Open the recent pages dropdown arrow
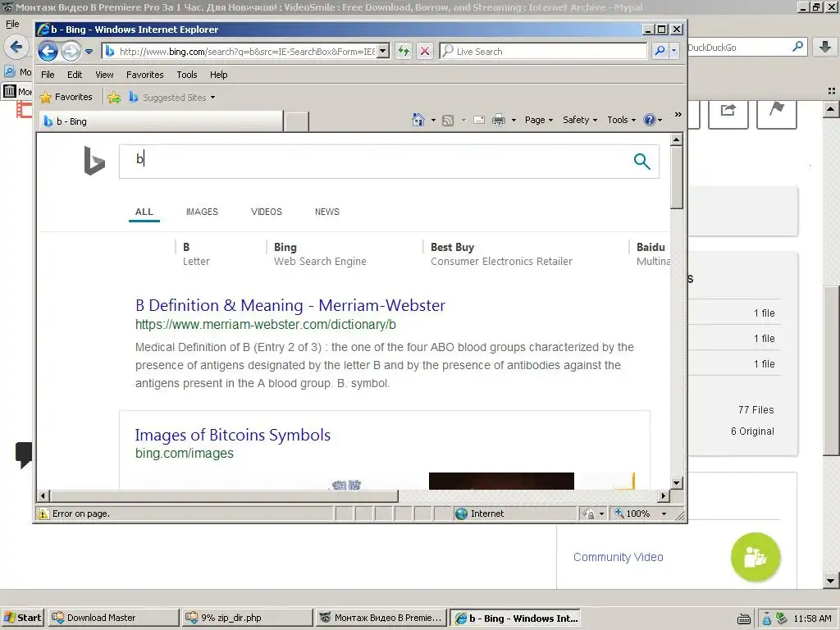Viewport: 840px width, 630px height. pyautogui.click(x=89, y=52)
